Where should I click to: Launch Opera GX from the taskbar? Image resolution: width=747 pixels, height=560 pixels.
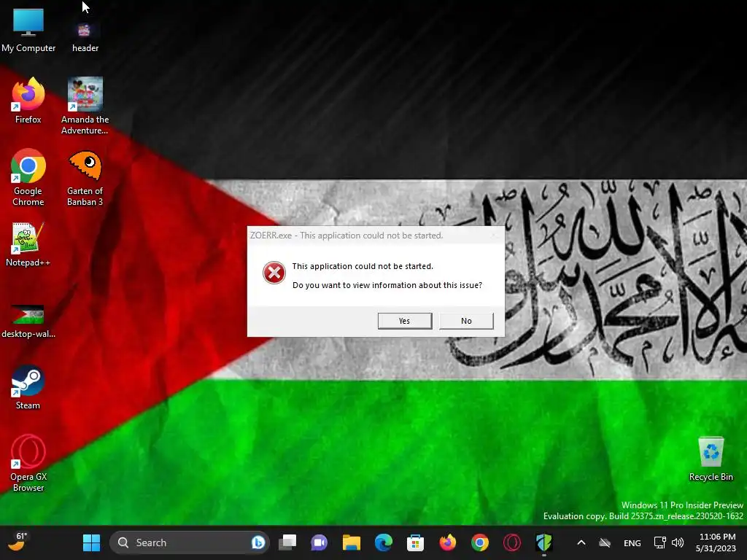[x=511, y=542]
